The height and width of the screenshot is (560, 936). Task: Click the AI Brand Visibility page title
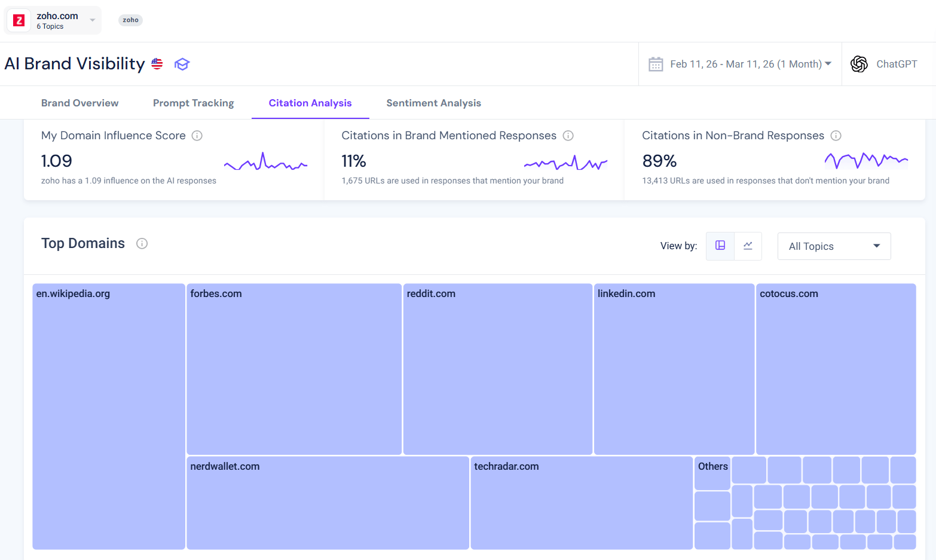(75, 64)
